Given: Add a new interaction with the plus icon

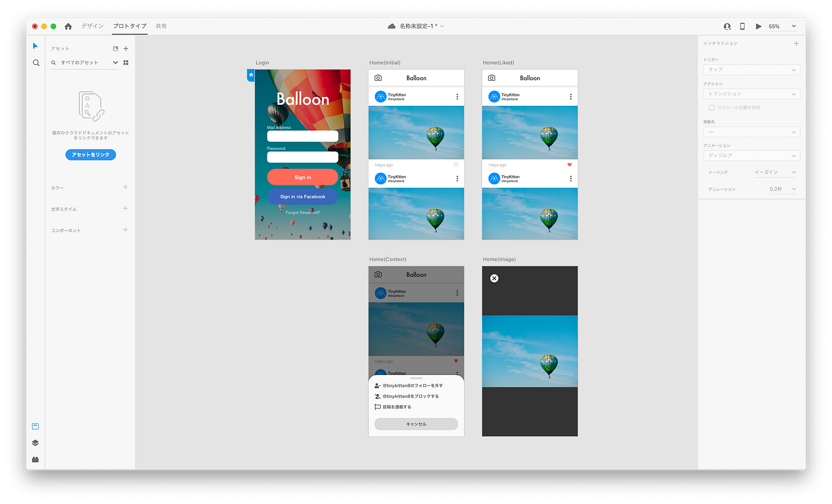Looking at the screenshot, I should (x=797, y=43).
